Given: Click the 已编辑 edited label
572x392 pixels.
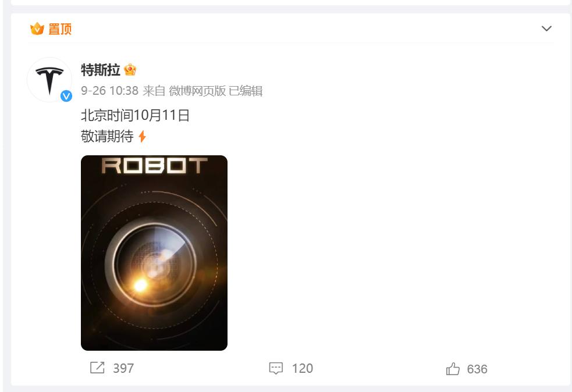Looking at the screenshot, I should point(246,91).
